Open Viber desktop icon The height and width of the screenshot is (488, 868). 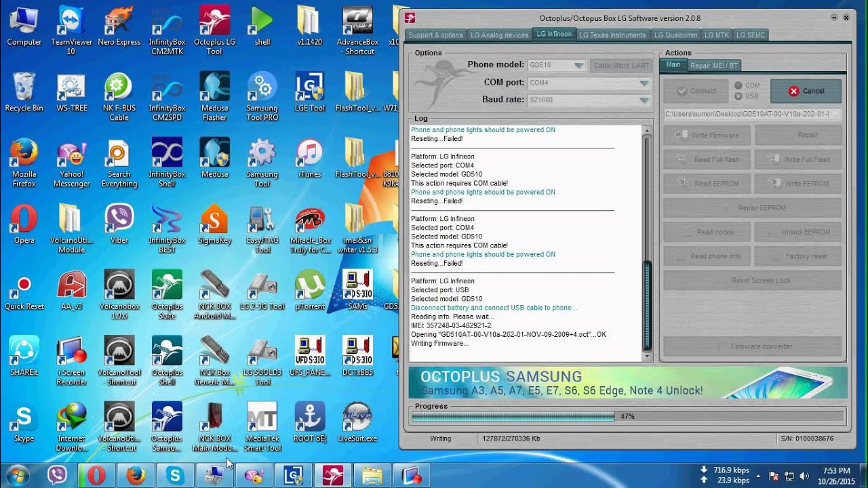(x=119, y=225)
